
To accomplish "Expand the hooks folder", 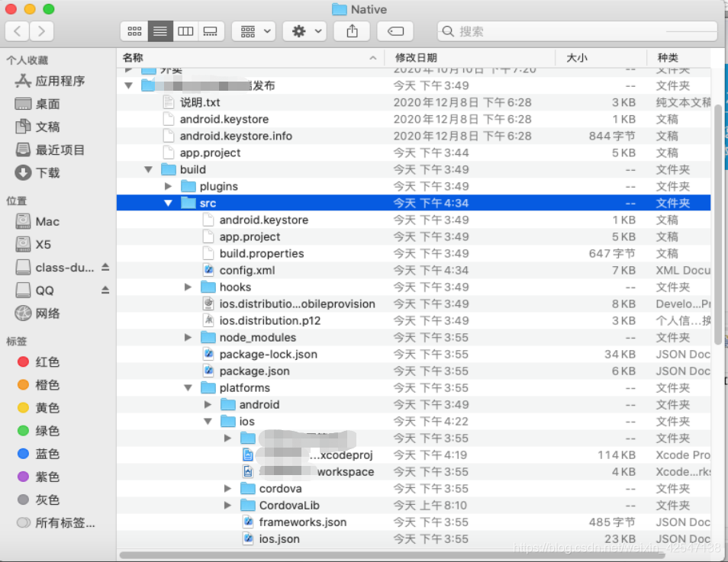I will 188,287.
